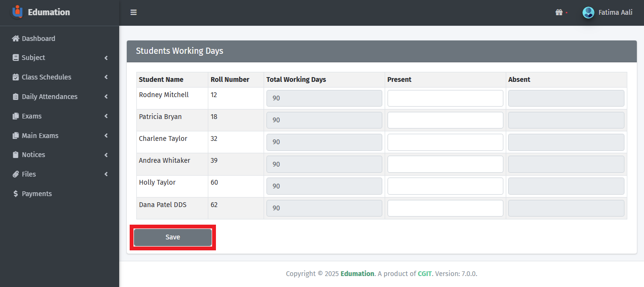Select Present input for Holly Taylor
This screenshot has width=644, height=287.
pyautogui.click(x=445, y=186)
